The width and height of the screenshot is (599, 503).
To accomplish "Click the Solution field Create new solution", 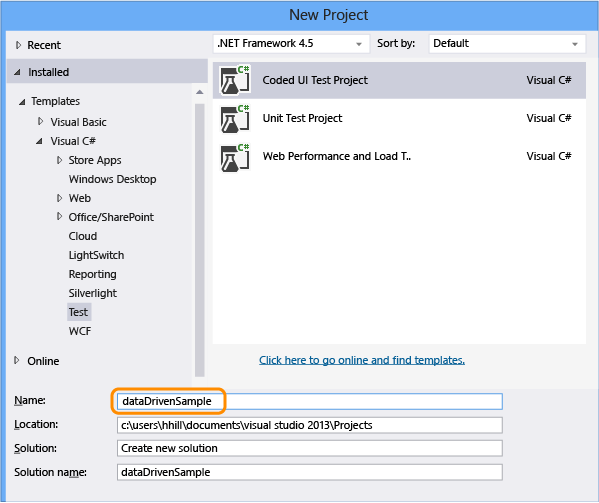I will click(309, 448).
